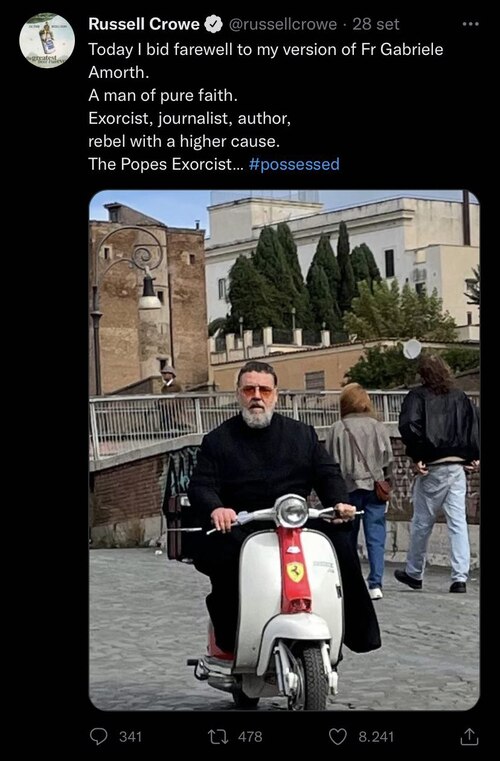
Task: Click the 'The Popes Exorcist...' text
Action: pyautogui.click(x=165, y=164)
